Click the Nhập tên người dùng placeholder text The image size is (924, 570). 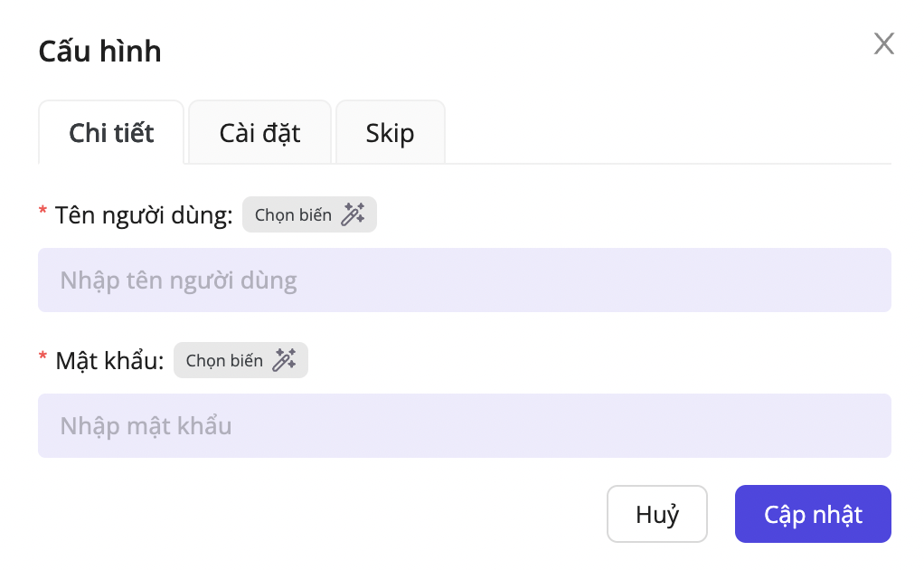(x=178, y=280)
